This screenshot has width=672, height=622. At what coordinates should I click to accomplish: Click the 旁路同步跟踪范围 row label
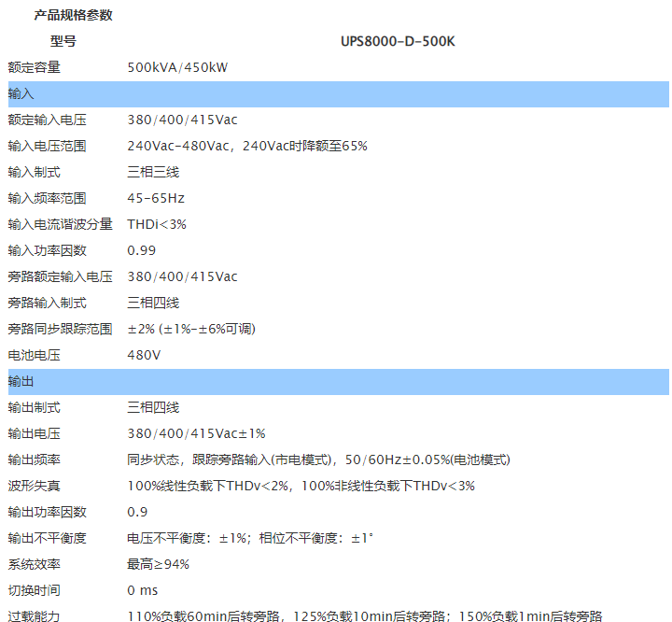60,329
